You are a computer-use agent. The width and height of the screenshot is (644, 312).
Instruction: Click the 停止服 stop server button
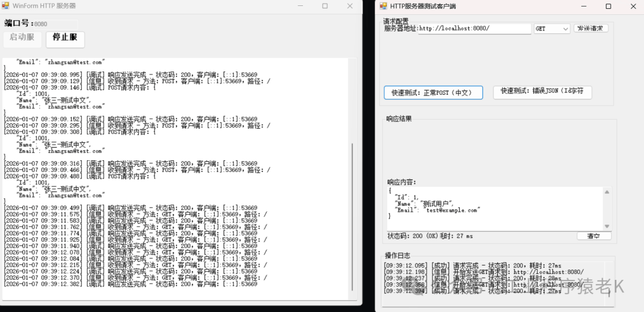click(65, 39)
